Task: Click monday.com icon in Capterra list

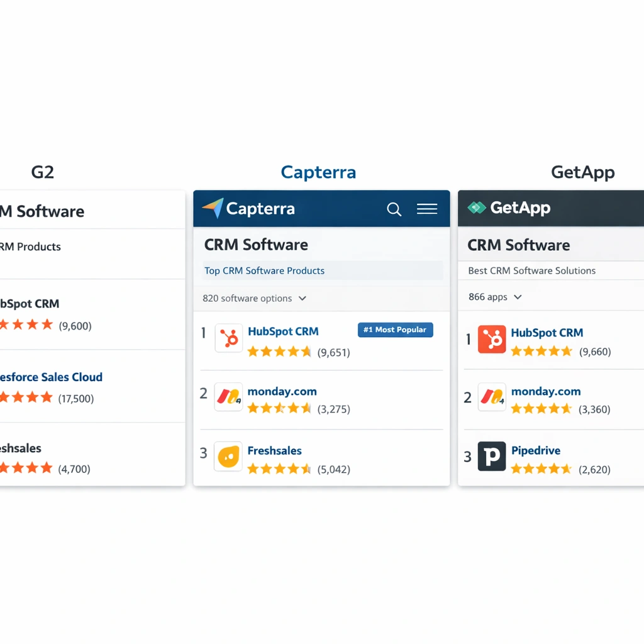Action: (228, 397)
